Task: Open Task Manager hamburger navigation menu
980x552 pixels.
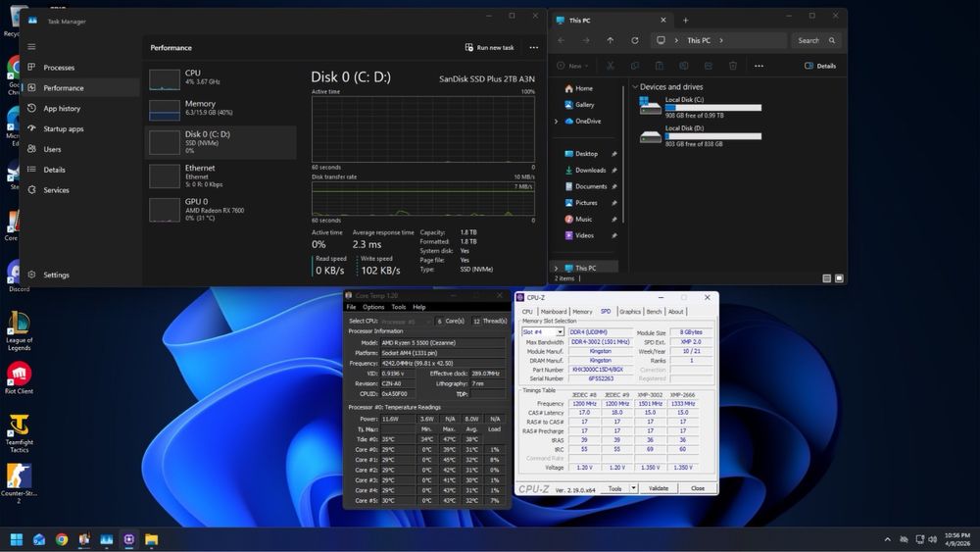Action: click(31, 47)
